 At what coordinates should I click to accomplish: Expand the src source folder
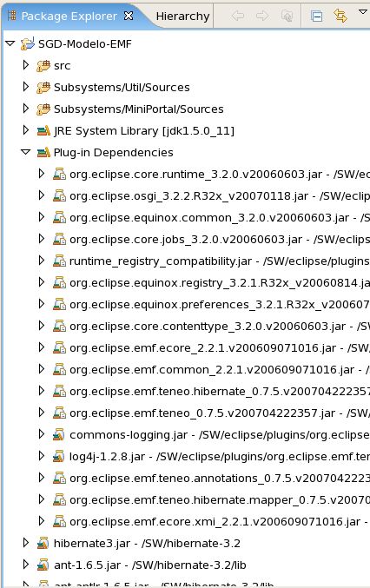[26, 65]
